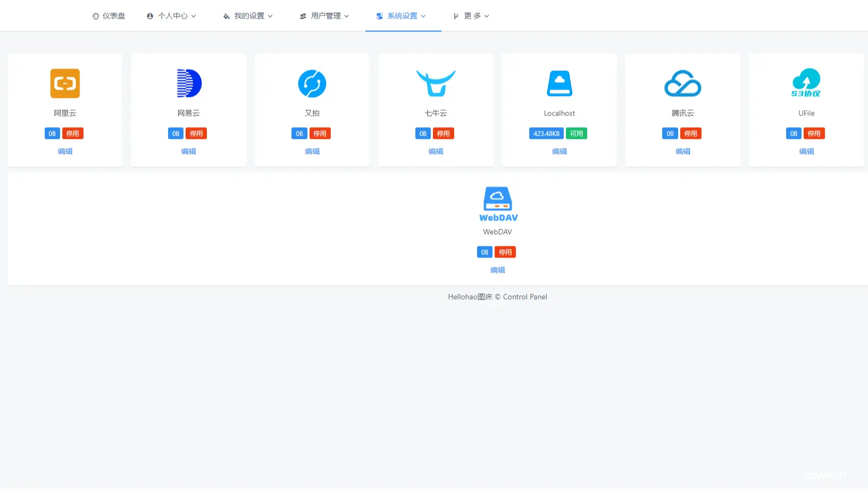Click the 又拍 card title text
Viewport: 868px width, 489px height.
pos(312,113)
